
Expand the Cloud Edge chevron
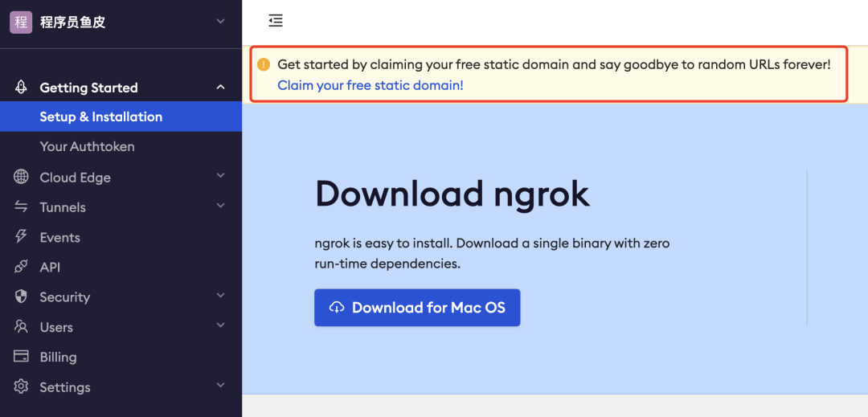[220, 177]
